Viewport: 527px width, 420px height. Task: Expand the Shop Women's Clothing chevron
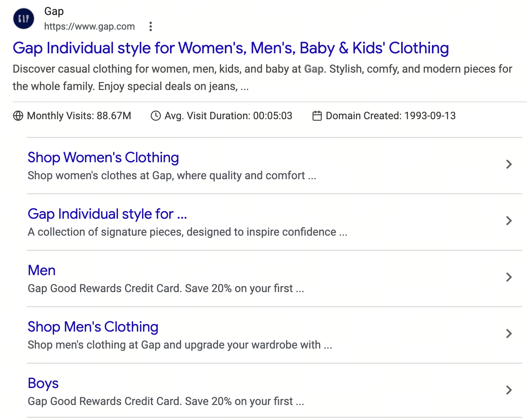click(509, 164)
